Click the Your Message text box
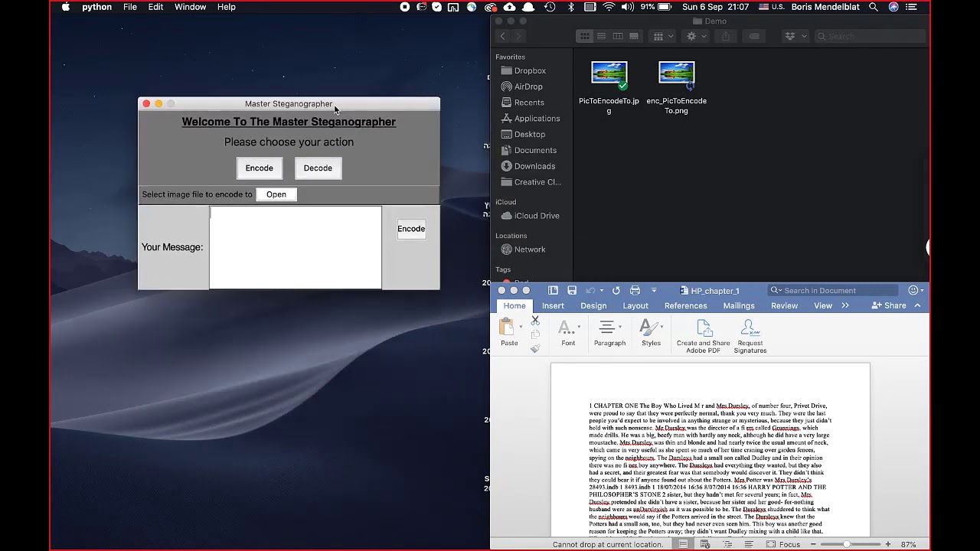The height and width of the screenshot is (551, 980). [296, 247]
